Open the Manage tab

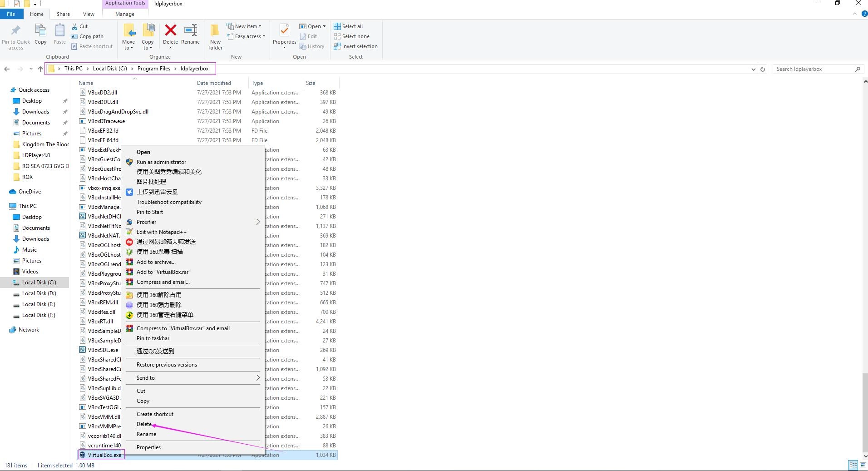point(125,14)
